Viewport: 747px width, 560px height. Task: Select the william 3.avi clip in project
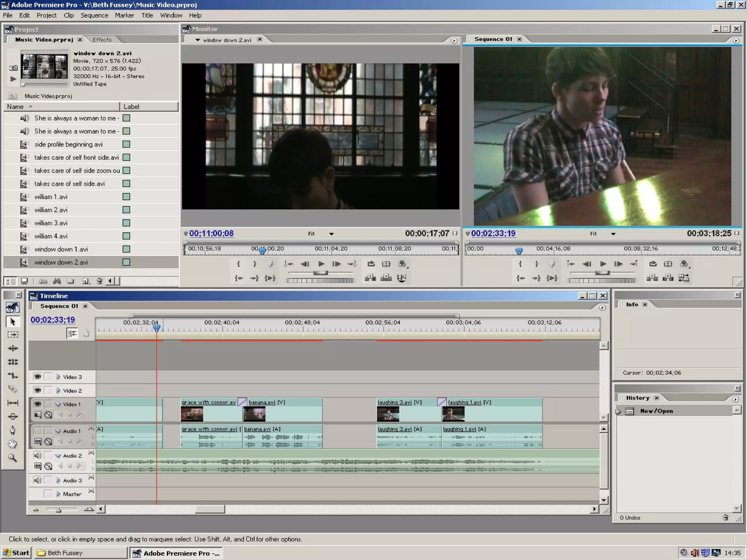tap(51, 223)
